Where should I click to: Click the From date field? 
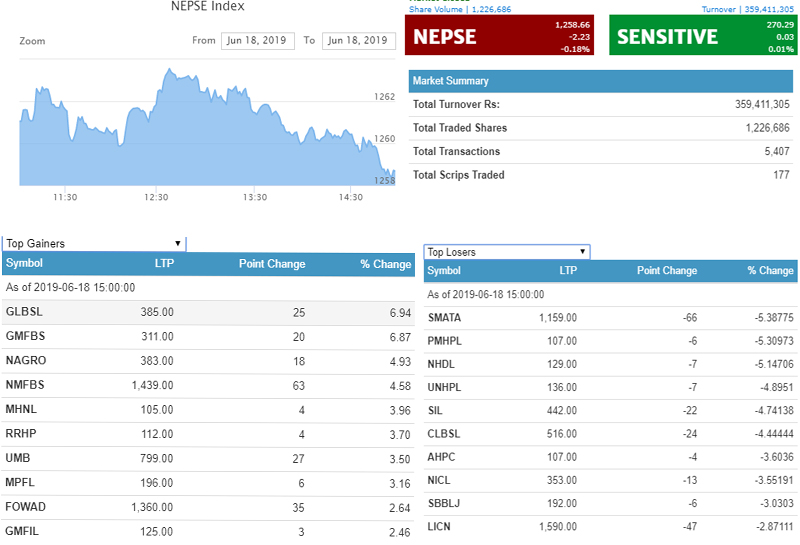tap(258, 40)
